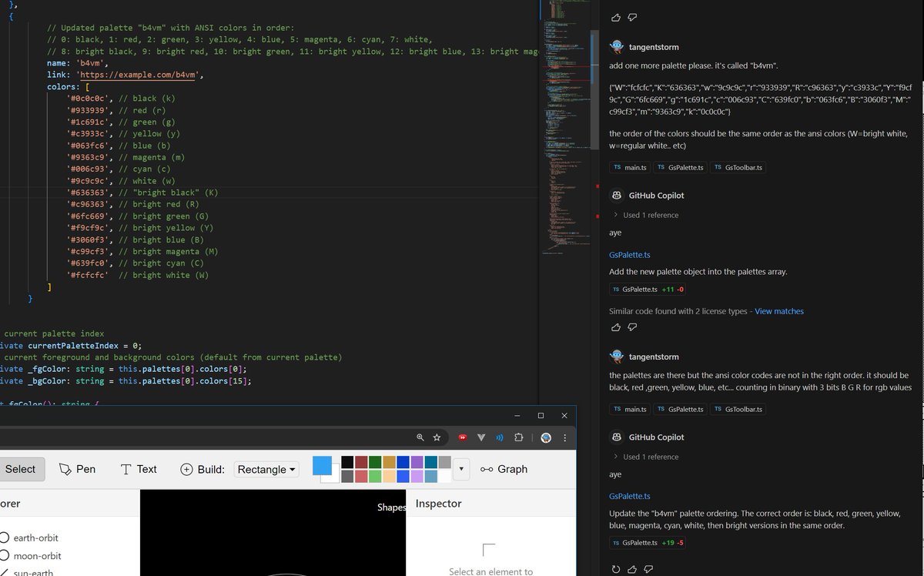This screenshot has width=924, height=576.
Task: Pick the dark red swatch in the top row
Action: [x=361, y=462]
